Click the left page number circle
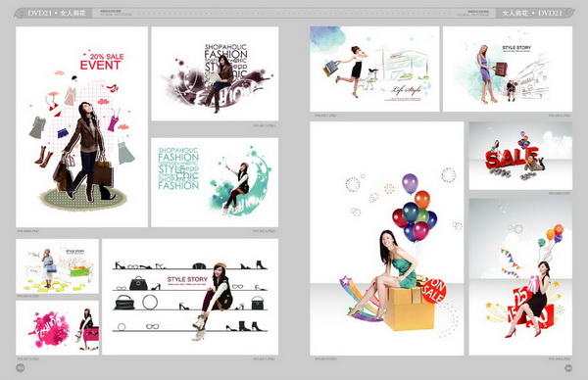Image resolution: width=588 pixels, height=380 pixels. (x=21, y=368)
